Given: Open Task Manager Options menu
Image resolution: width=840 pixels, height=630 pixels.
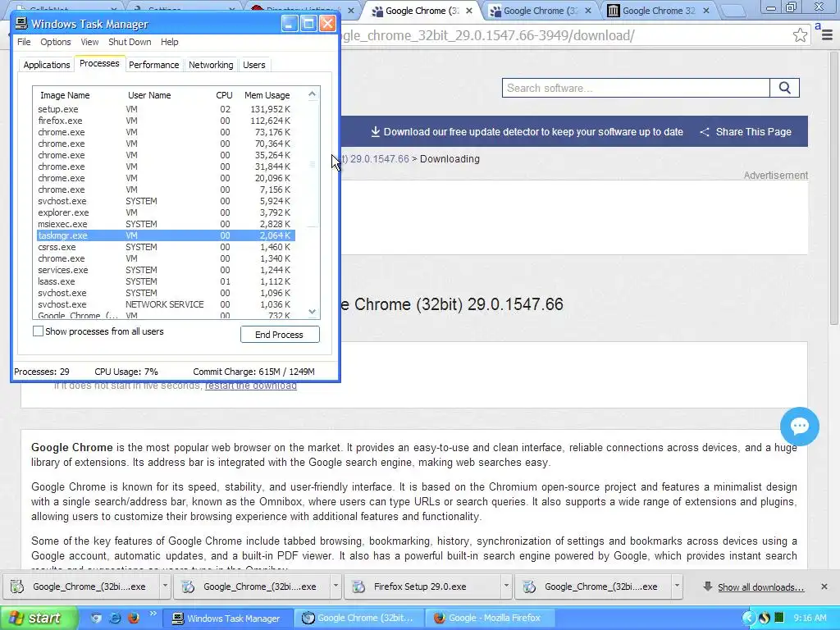Looking at the screenshot, I should point(55,42).
